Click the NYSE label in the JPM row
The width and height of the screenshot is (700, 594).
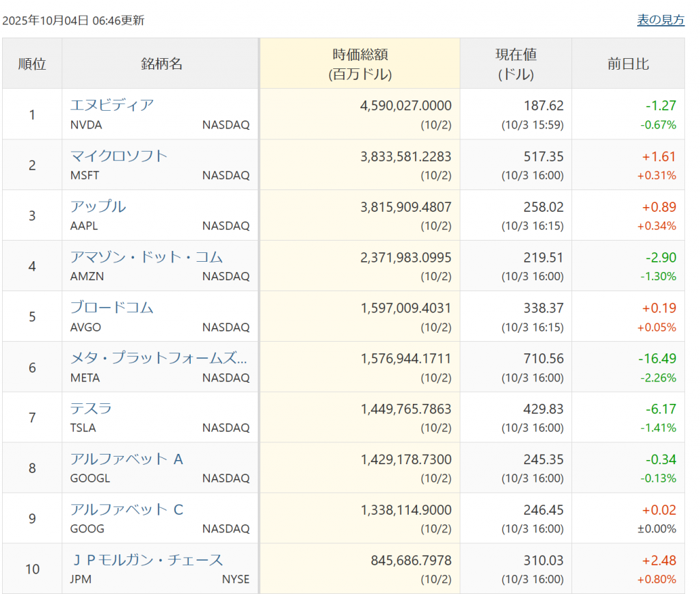coord(235,580)
